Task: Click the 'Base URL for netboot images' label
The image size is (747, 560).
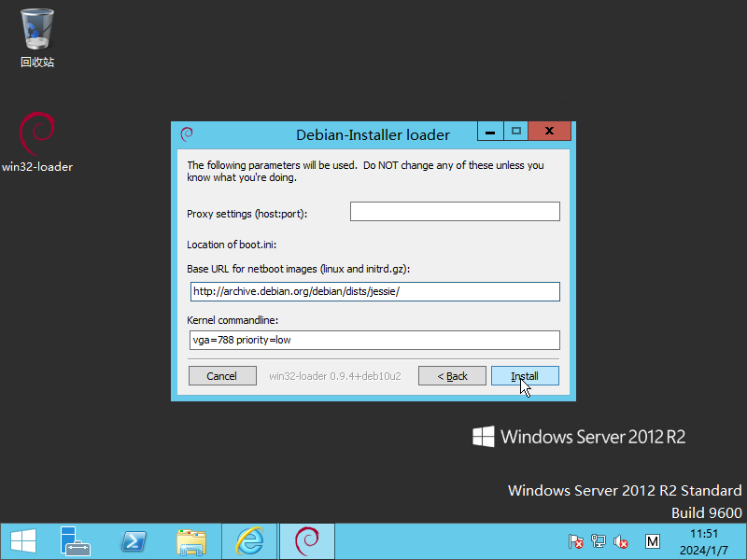Action: point(298,269)
